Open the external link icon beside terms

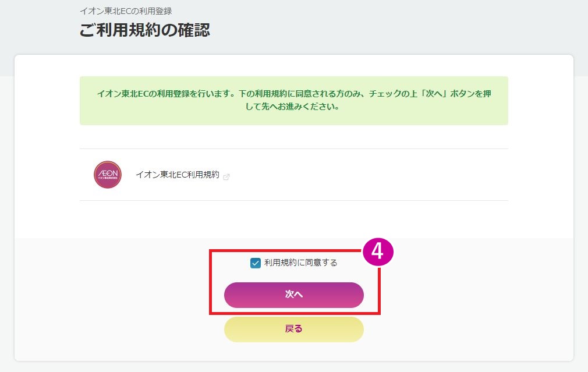click(226, 177)
